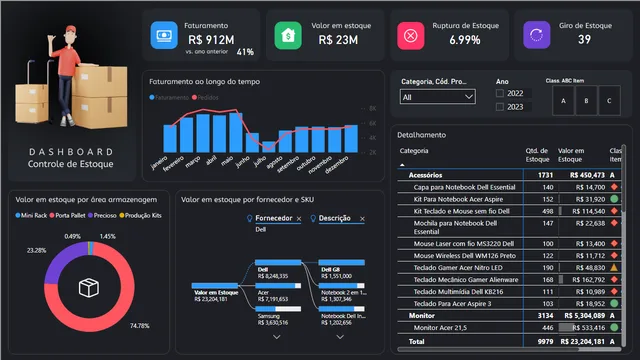Click the Kit Teclado e Mouse sem fio Dell row
This screenshot has width=640, height=360.
pos(509,211)
